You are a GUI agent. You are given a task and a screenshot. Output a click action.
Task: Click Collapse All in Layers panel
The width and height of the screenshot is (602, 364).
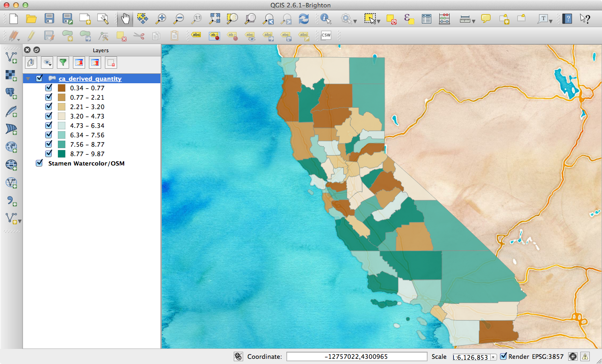[x=95, y=62]
